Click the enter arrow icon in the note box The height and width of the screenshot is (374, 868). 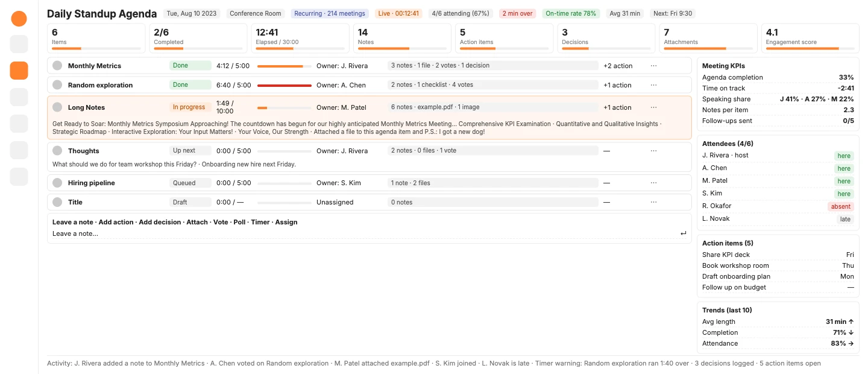click(683, 233)
